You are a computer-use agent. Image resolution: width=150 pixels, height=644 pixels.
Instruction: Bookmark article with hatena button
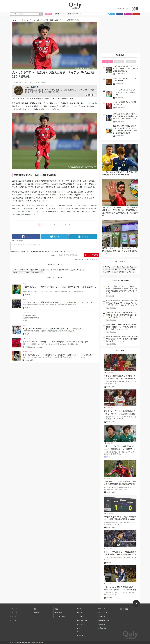[83, 237]
